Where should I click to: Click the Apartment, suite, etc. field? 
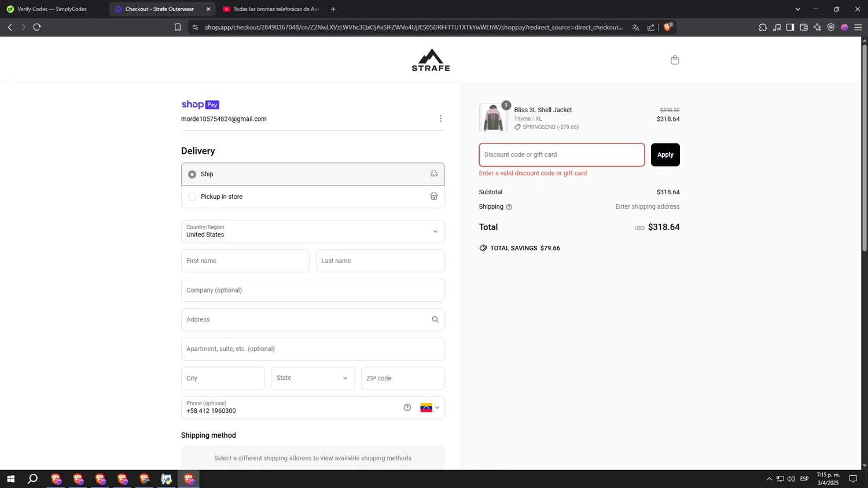coord(312,349)
